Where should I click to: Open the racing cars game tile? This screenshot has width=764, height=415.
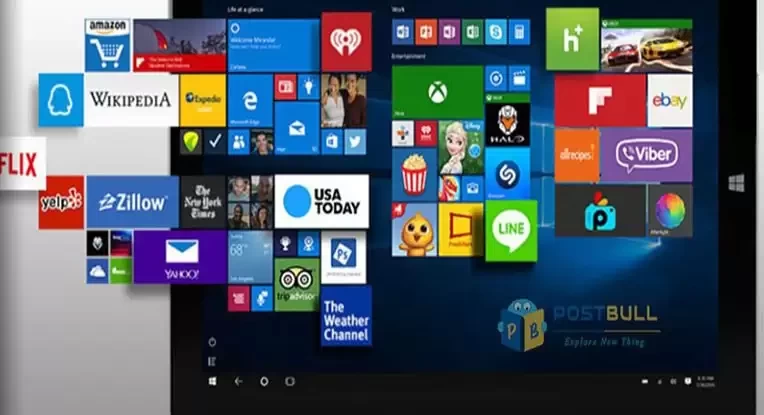(647, 46)
